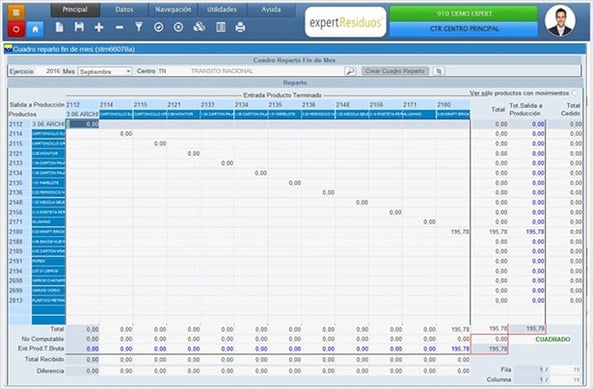
Task: Click the red power exit icon
Action: click(16, 29)
